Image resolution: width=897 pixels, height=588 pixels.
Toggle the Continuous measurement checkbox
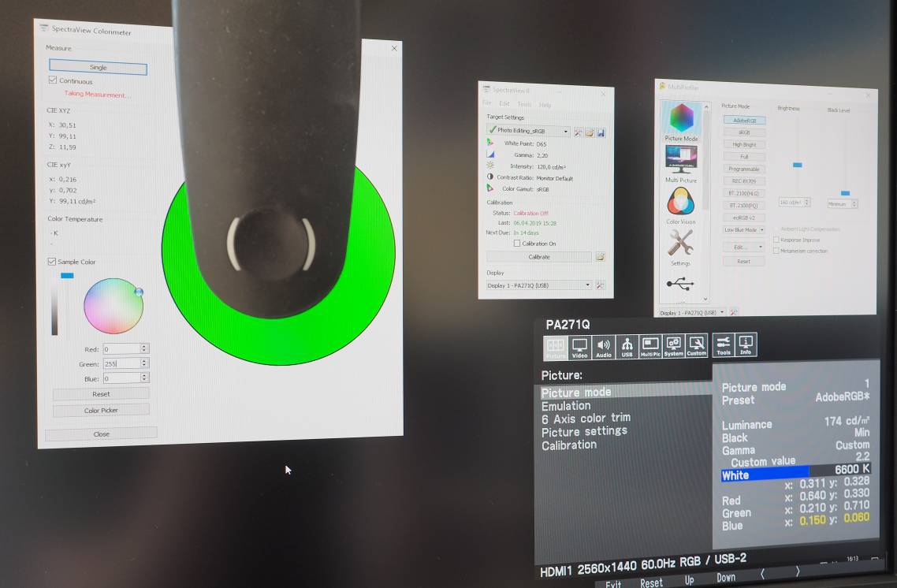point(53,80)
